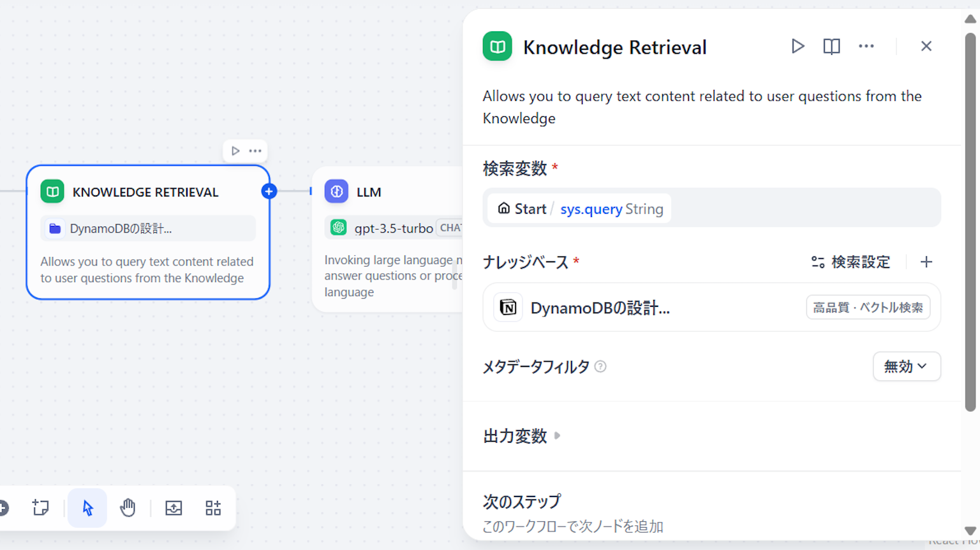Click the 検索変数 label
Screen dimensions: 980x550
(515, 168)
